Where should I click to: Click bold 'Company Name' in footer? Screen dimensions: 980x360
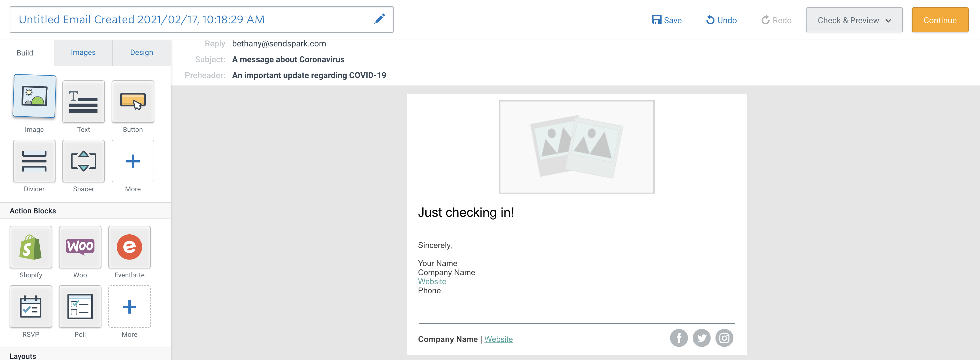tap(448, 339)
